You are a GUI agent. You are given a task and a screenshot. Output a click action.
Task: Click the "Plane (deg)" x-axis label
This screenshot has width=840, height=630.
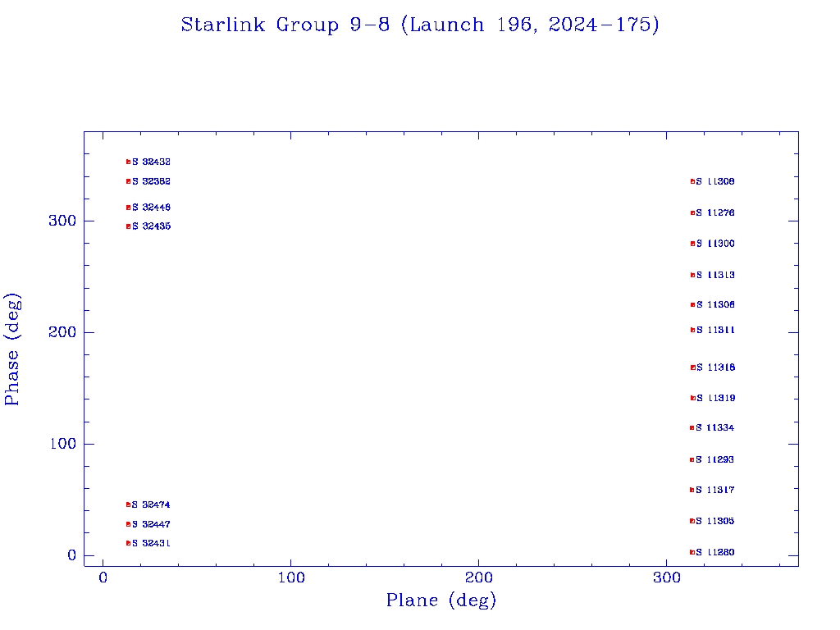click(441, 600)
